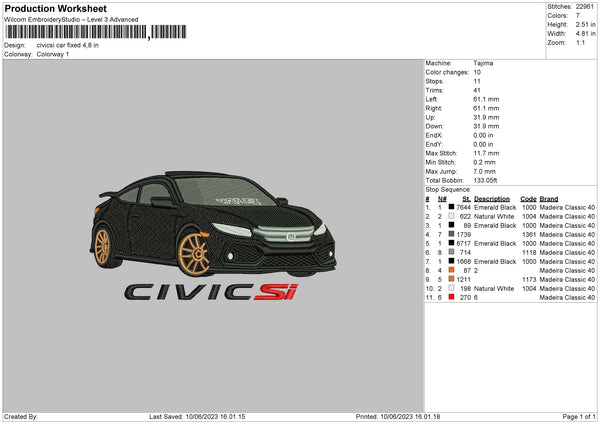Pick the black swatch in stop row 7
The width and height of the screenshot is (600, 424).
(452, 261)
